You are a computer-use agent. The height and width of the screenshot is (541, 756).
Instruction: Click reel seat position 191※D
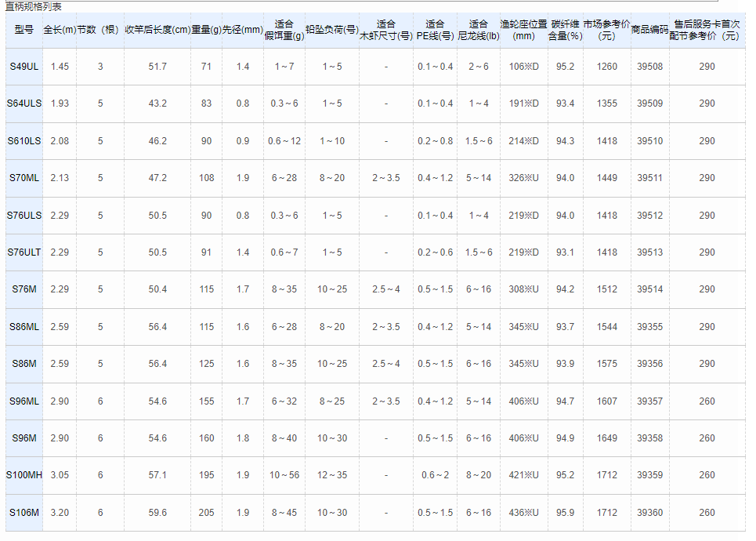523,103
